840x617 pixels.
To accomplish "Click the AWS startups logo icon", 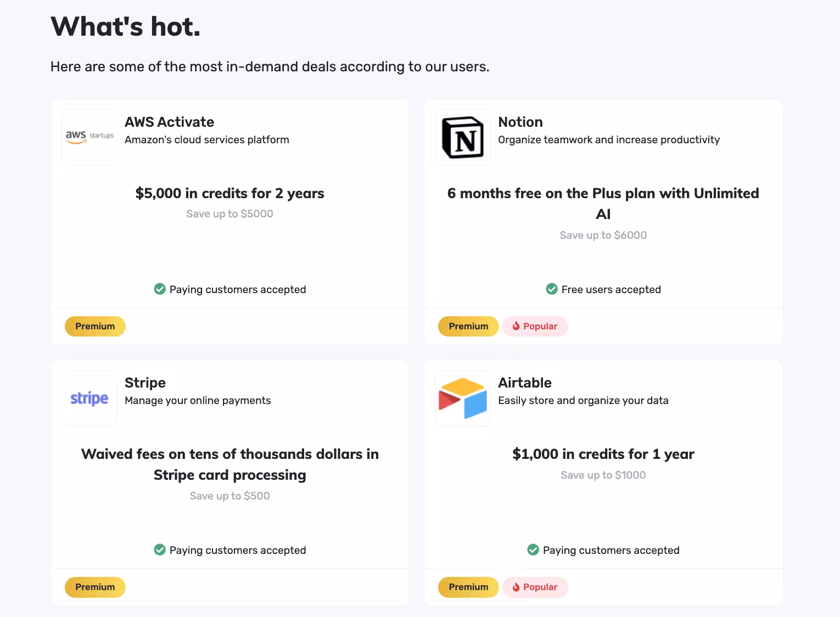I will [x=89, y=137].
